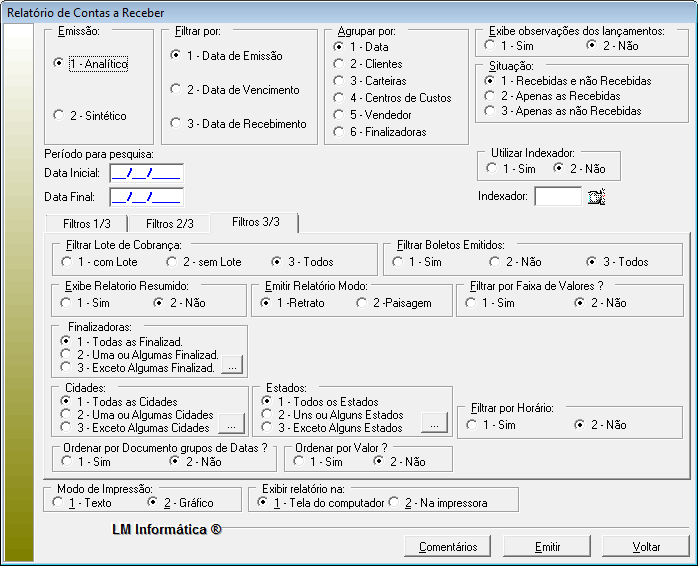Image resolution: width=698 pixels, height=566 pixels.
Task: Group by 2 - Clientes
Action: 338,63
